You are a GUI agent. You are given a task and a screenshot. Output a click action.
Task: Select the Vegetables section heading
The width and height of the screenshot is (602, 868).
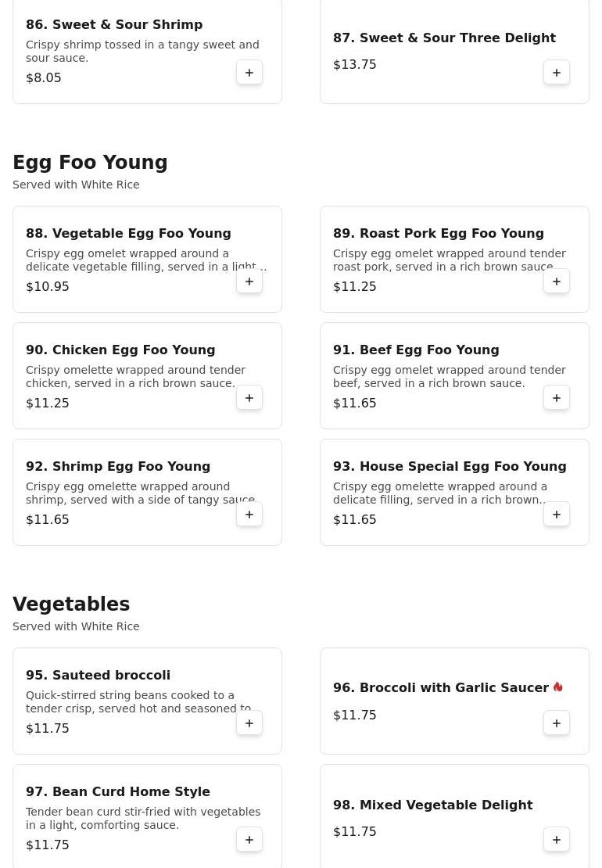71,604
